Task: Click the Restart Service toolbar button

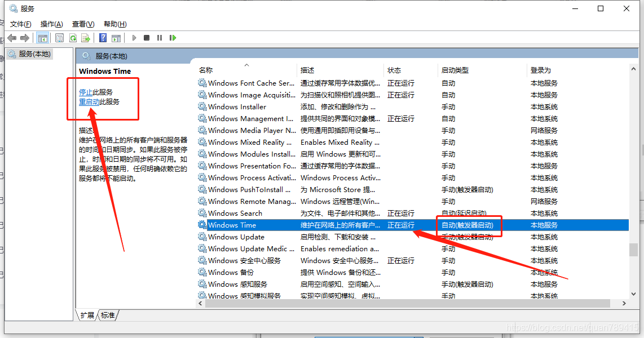Action: [x=173, y=38]
